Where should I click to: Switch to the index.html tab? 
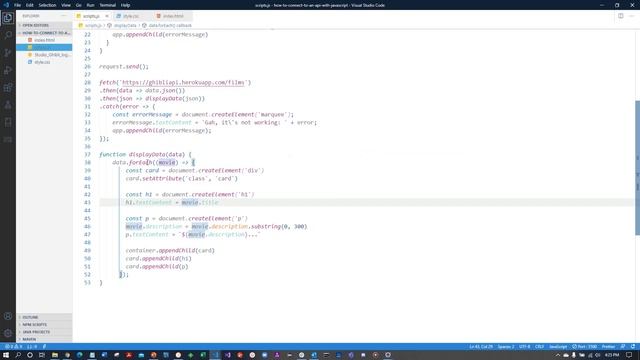pos(172,16)
